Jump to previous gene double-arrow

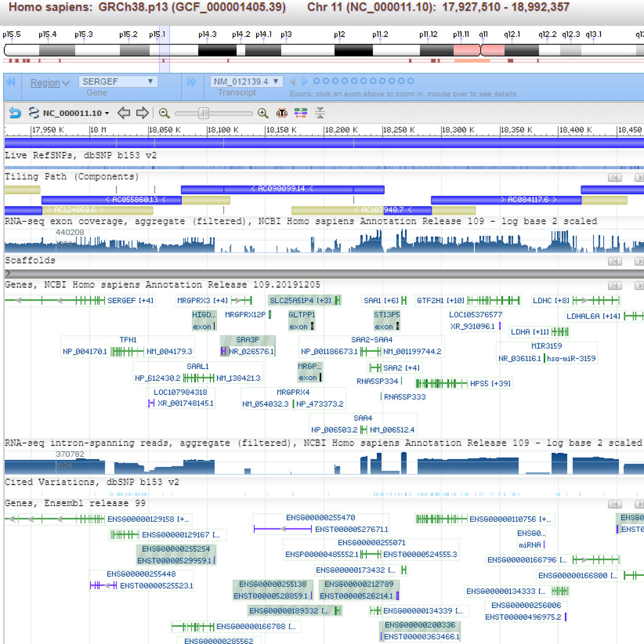pos(11,82)
